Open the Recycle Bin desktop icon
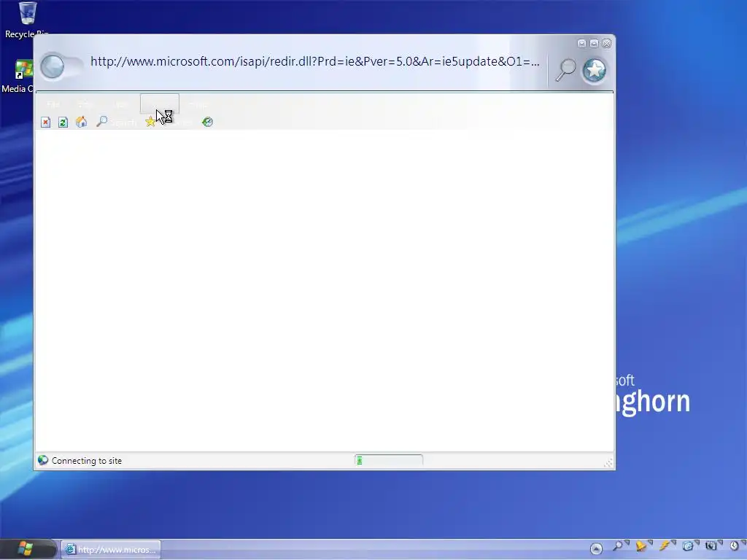 pos(27,20)
